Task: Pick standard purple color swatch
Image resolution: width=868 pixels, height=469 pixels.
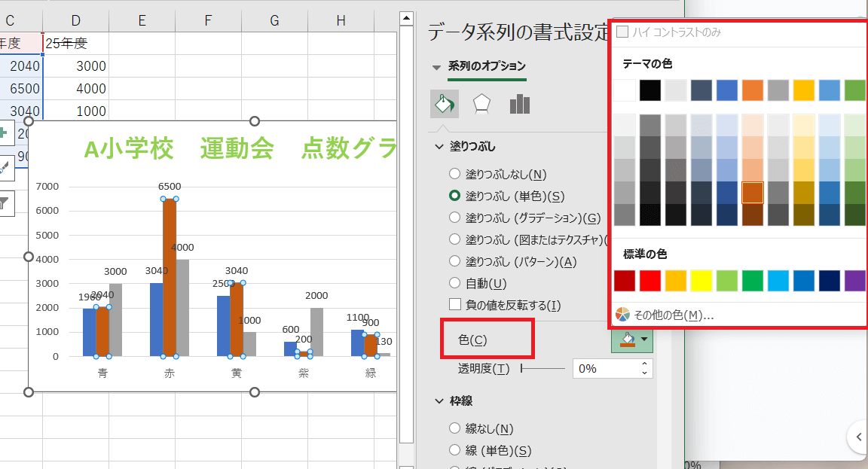Action: (854, 280)
